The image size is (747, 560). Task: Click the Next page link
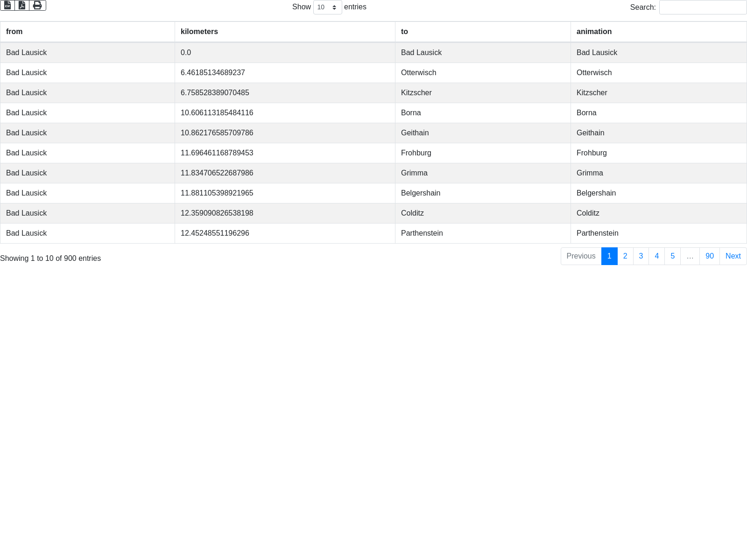pyautogui.click(x=733, y=256)
